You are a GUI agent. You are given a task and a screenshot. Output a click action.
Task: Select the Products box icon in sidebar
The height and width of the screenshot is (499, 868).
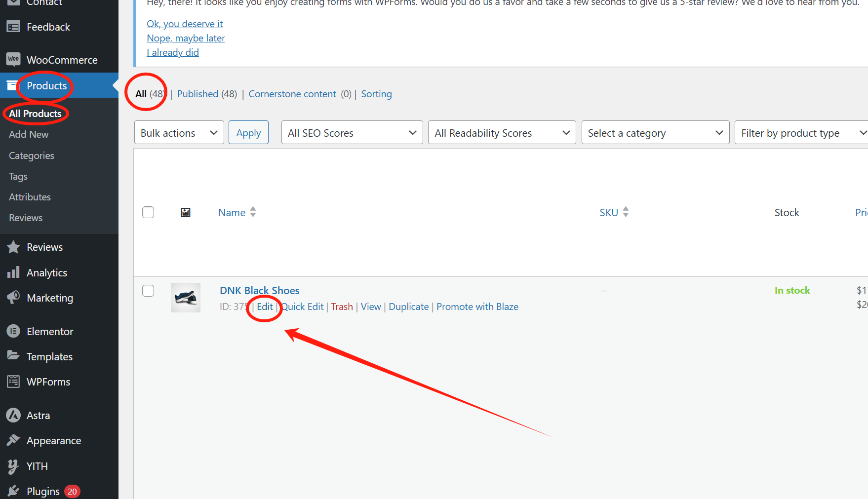(x=13, y=85)
